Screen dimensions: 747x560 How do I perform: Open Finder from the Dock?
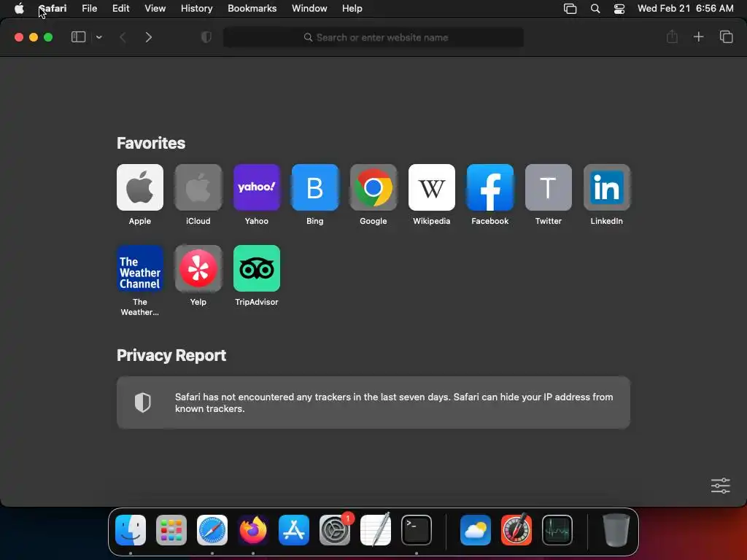[131, 530]
